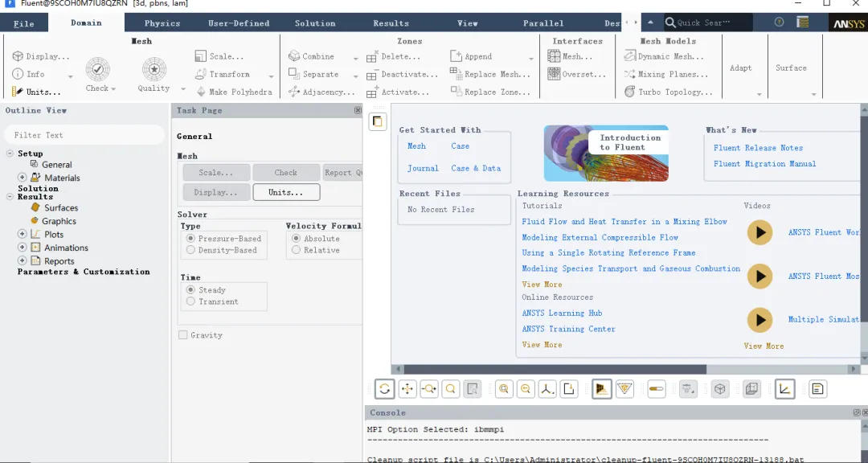The width and height of the screenshot is (868, 463).
Task: Switch to the Parallel tab
Action: click(543, 23)
